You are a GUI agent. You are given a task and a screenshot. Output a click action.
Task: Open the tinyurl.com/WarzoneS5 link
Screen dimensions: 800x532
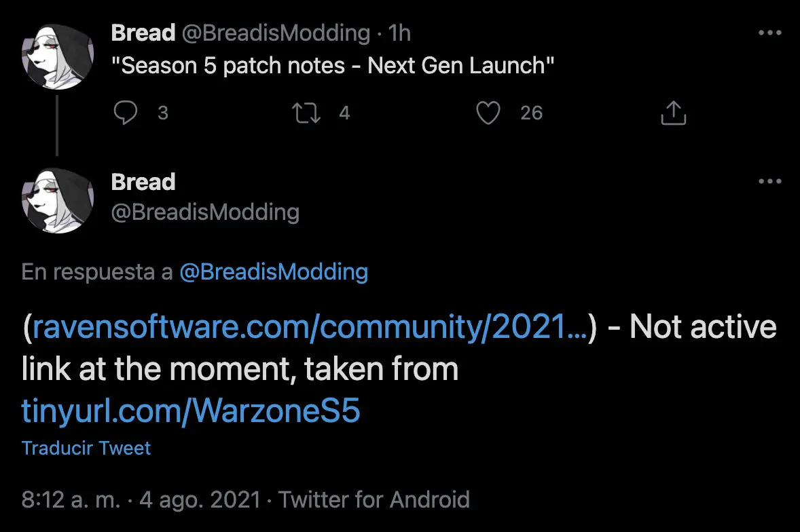[191, 411]
